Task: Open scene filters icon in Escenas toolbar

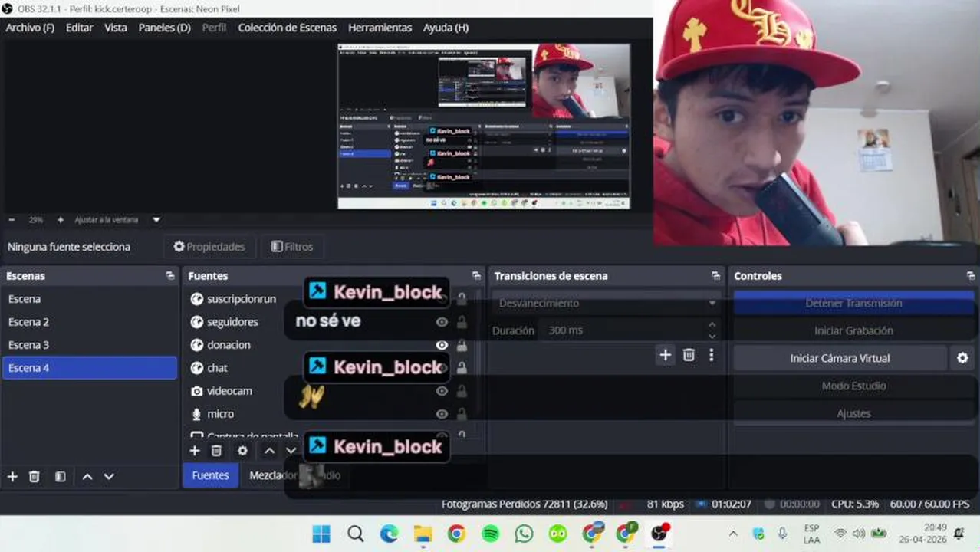Action: coord(60,476)
